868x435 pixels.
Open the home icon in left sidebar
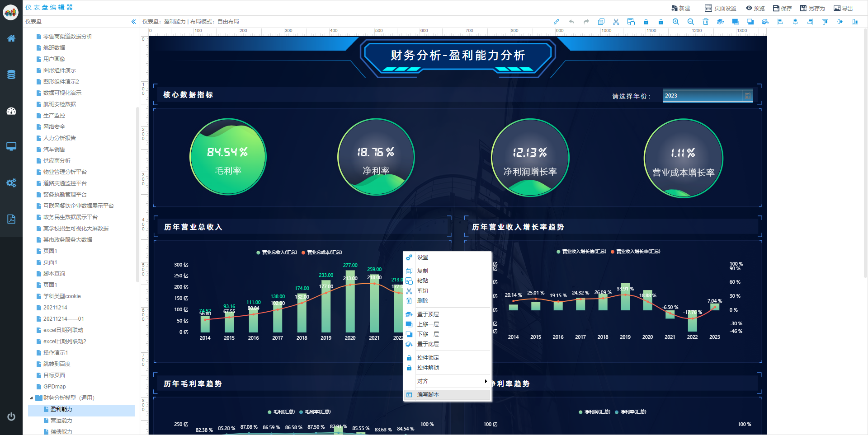point(11,38)
